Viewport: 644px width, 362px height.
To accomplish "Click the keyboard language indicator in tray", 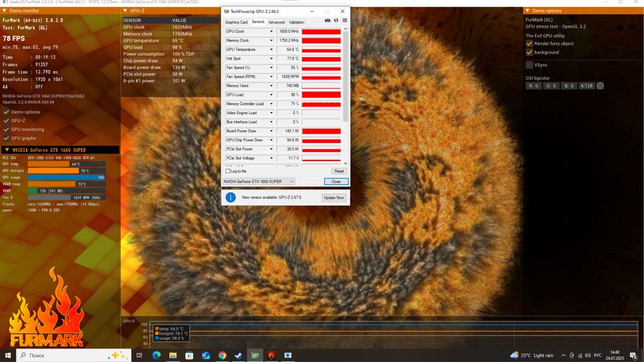I will tap(598, 356).
